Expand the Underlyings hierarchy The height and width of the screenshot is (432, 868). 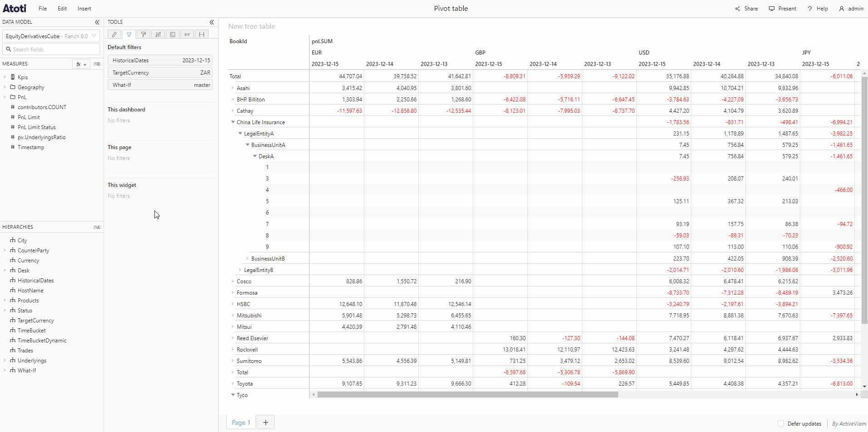click(x=5, y=360)
